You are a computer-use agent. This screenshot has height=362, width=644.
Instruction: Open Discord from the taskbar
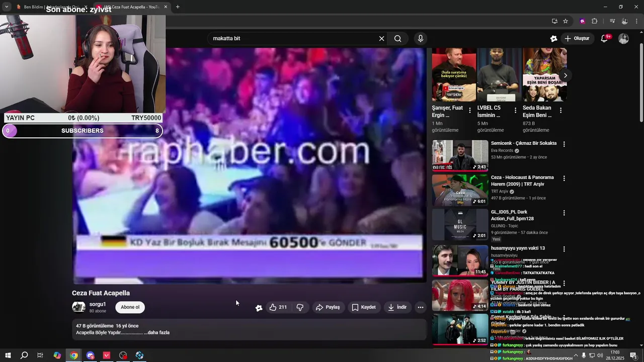click(x=91, y=355)
